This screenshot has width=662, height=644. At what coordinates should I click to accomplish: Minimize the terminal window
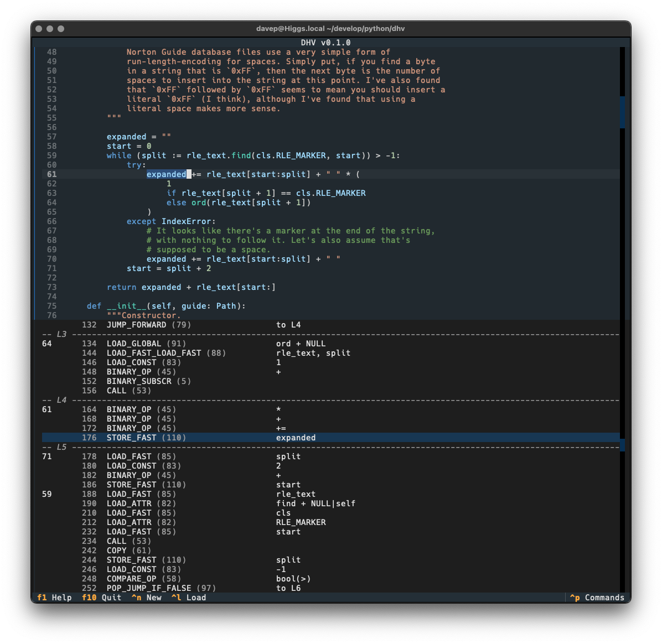pos(50,29)
